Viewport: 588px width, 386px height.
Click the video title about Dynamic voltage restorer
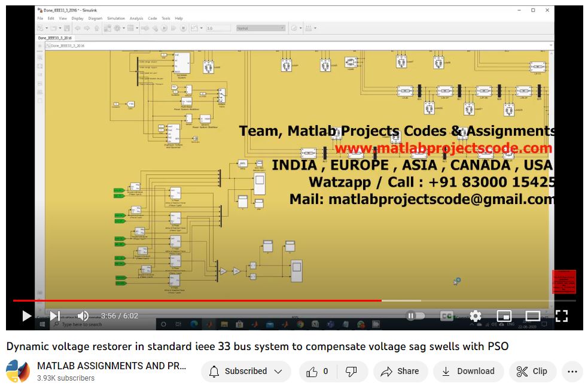tap(257, 346)
